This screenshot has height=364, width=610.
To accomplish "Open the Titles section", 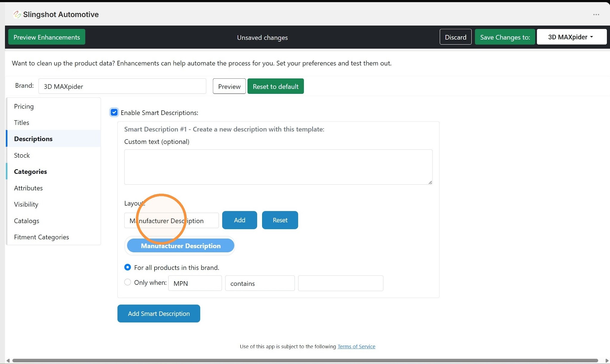I will [x=54, y=122].
